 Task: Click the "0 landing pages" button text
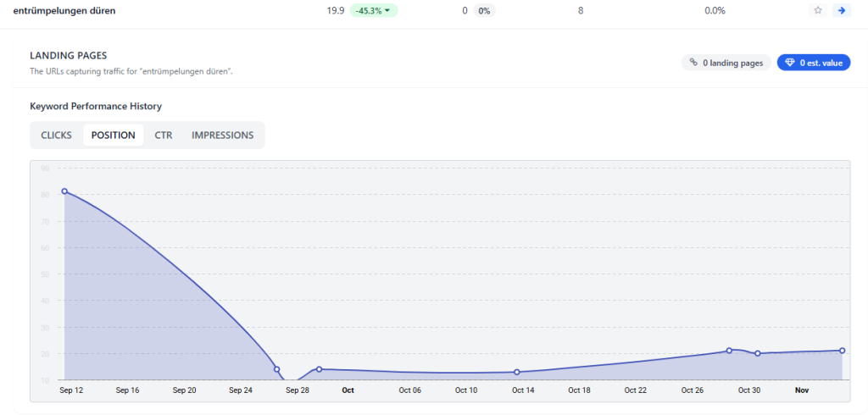tap(732, 63)
